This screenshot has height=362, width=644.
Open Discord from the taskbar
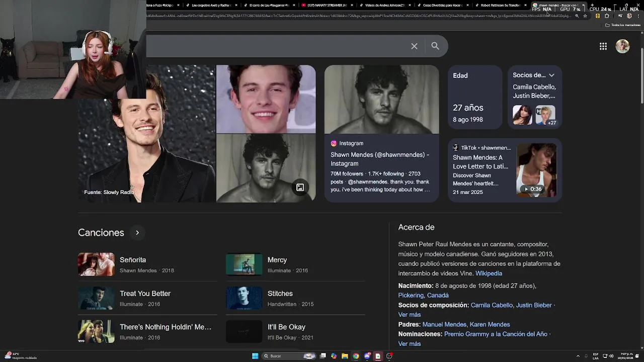tap(367, 356)
